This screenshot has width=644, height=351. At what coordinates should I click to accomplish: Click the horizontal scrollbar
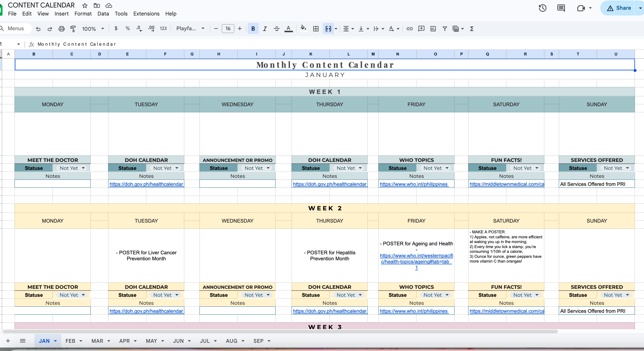coord(280,331)
